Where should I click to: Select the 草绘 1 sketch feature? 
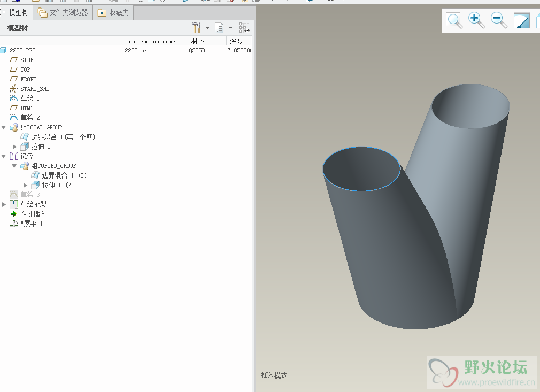pos(29,98)
